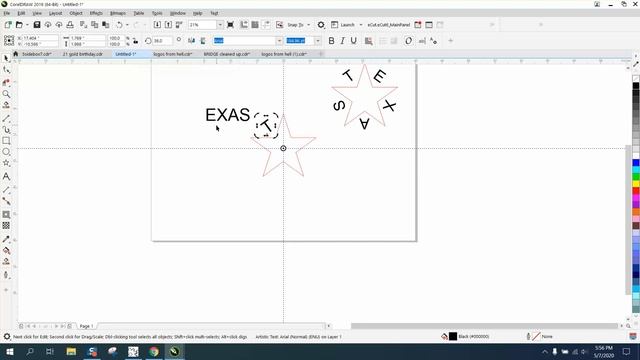This screenshot has width=640, height=360.
Task: Switch to BRIDGE cleaned up.cdr tab
Action: point(227,54)
